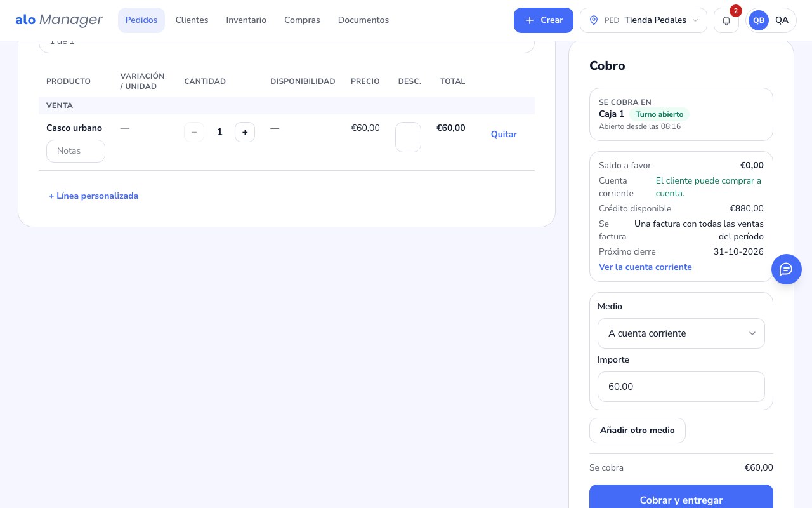Open the notifications bell
The width and height of the screenshot is (812, 508).
pyautogui.click(x=726, y=20)
